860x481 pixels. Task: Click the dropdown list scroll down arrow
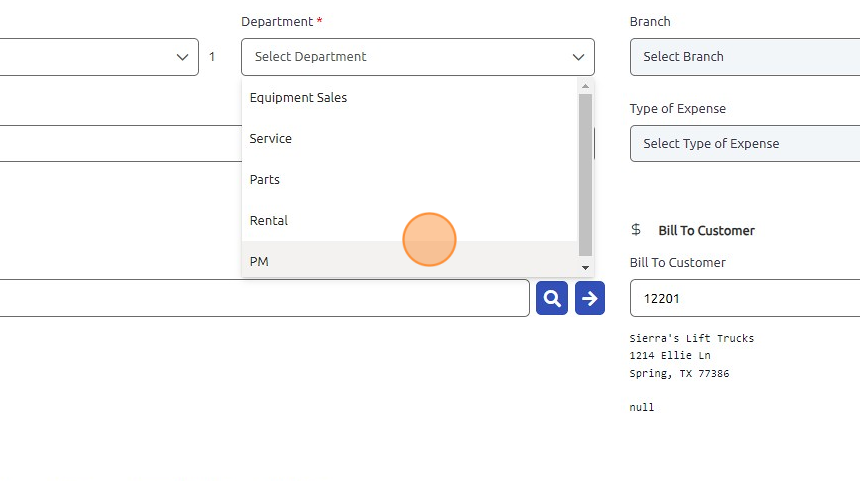(x=585, y=268)
